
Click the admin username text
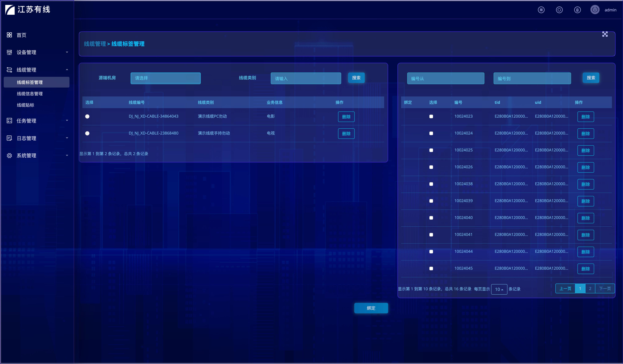pos(610,10)
